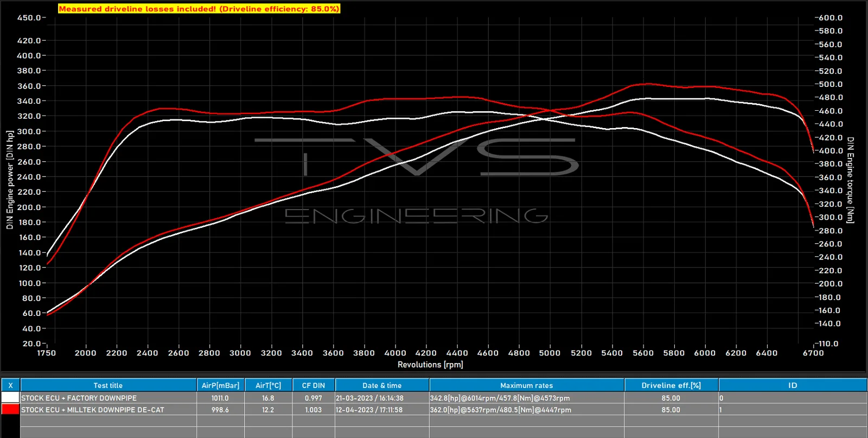Click the 600.0 tick on the torque axis
This screenshot has height=438, width=868.
pyautogui.click(x=830, y=17)
